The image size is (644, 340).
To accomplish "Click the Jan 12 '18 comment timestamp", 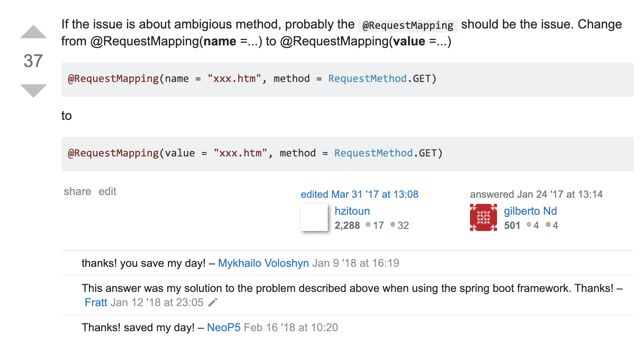I will coord(157,302).
